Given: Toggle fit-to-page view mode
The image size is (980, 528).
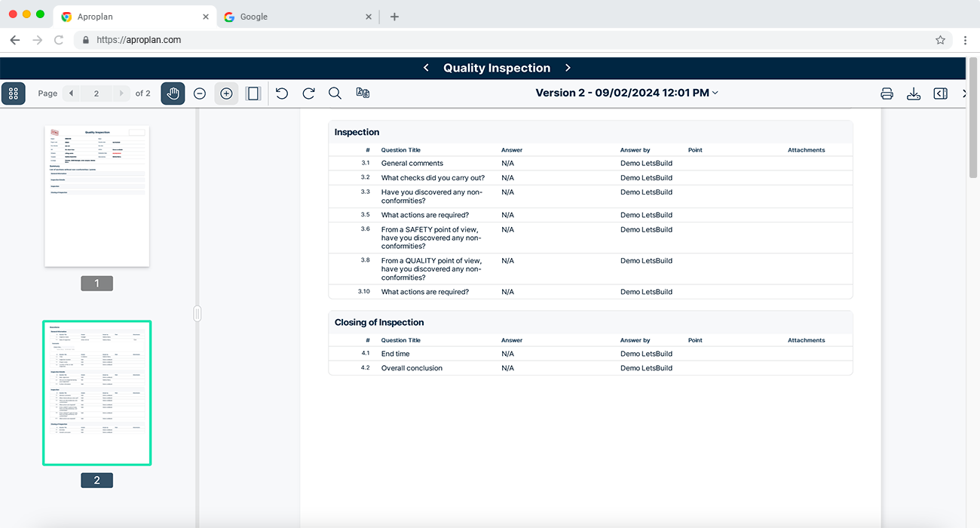Looking at the screenshot, I should click(253, 94).
